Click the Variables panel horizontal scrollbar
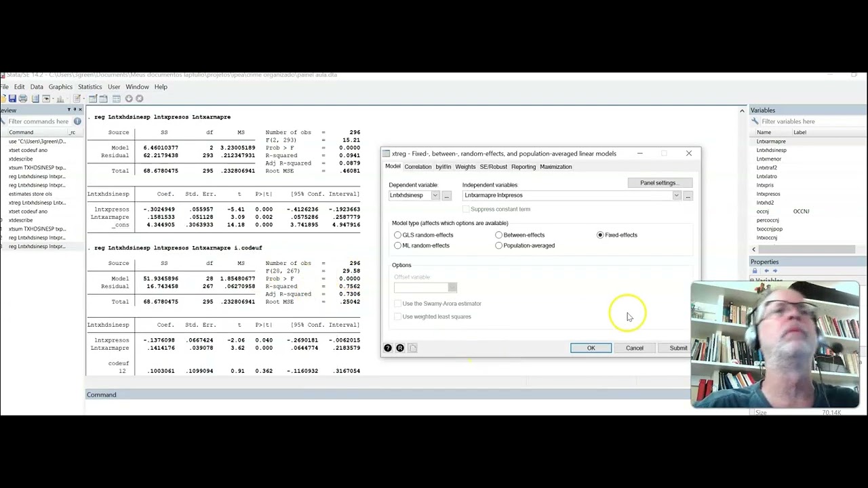Viewport: 868px width, 488px height. (807, 249)
